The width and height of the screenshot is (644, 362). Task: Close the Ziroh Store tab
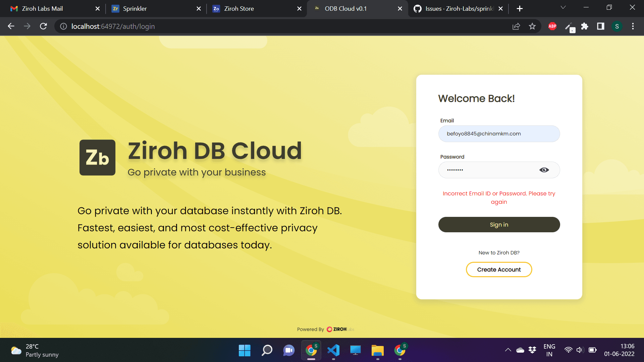pos(300,9)
